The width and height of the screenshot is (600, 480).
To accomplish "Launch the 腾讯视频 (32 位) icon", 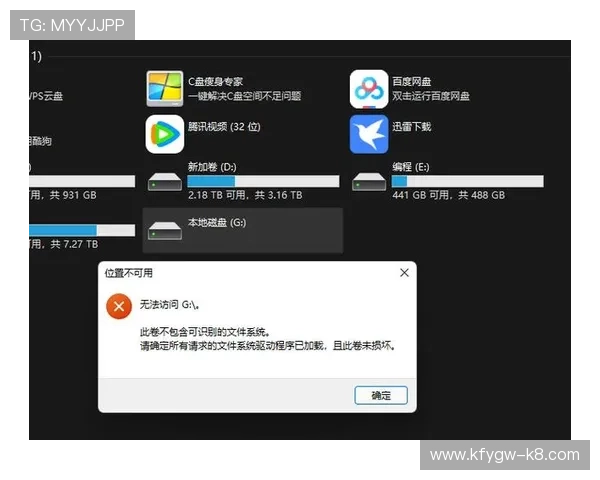I will pos(165,134).
